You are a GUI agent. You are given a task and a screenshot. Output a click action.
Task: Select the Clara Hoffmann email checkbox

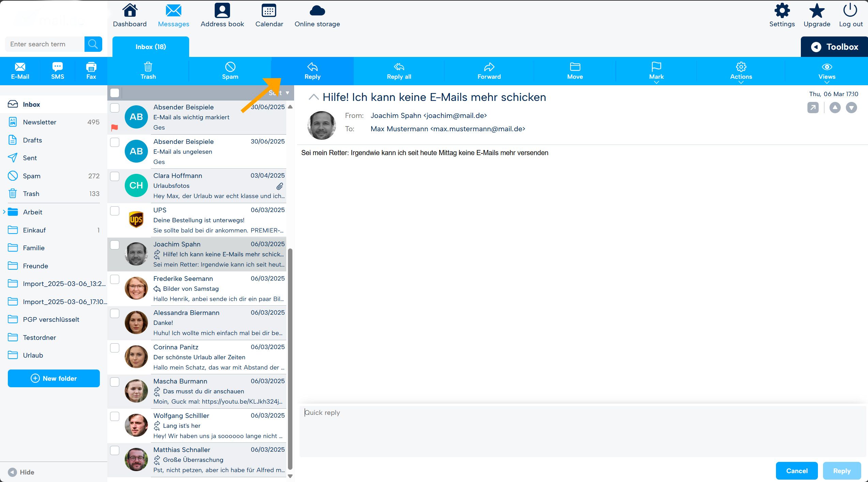tap(115, 176)
